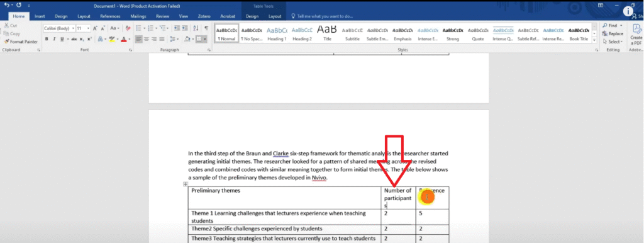Click the Grow Font icon
The height and width of the screenshot is (243, 644).
[96, 28]
